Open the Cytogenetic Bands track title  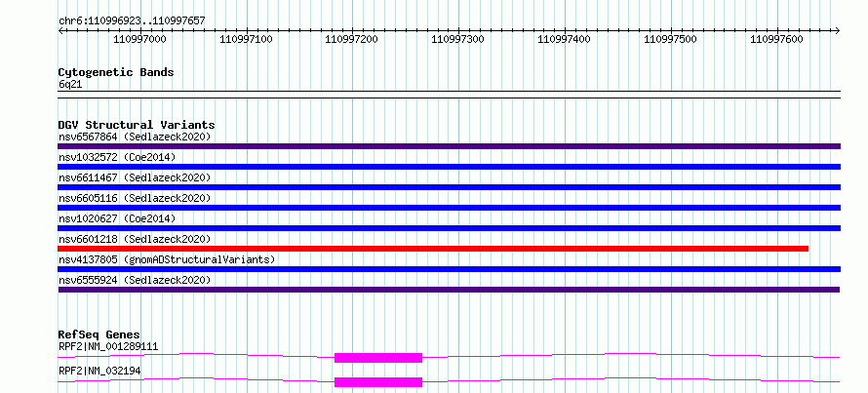116,72
